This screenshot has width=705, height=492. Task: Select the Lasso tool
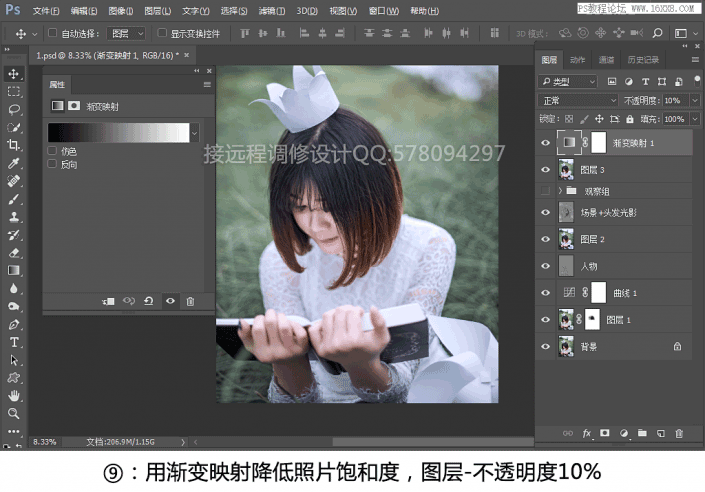pyautogui.click(x=14, y=109)
